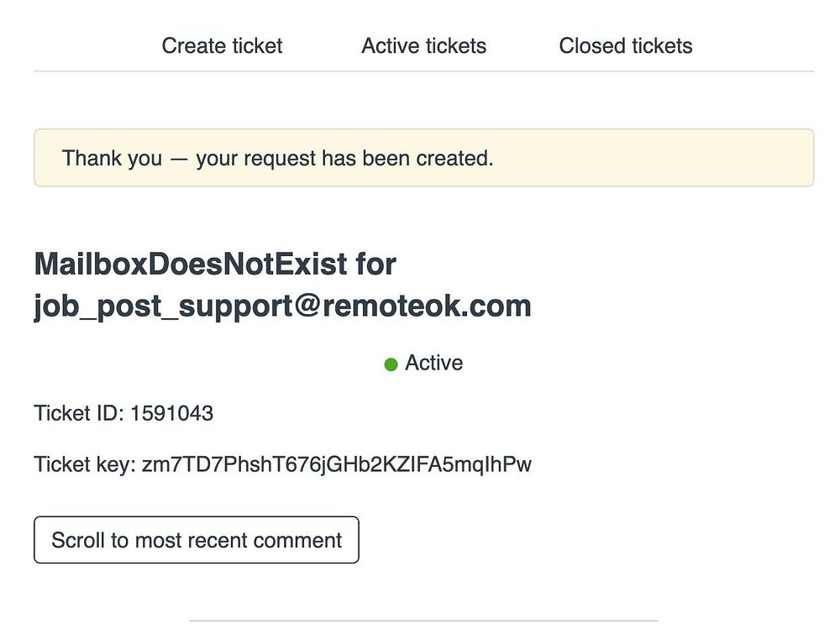This screenshot has width=840, height=639.
Task: Click the horizontal divider below the button
Action: (423, 621)
